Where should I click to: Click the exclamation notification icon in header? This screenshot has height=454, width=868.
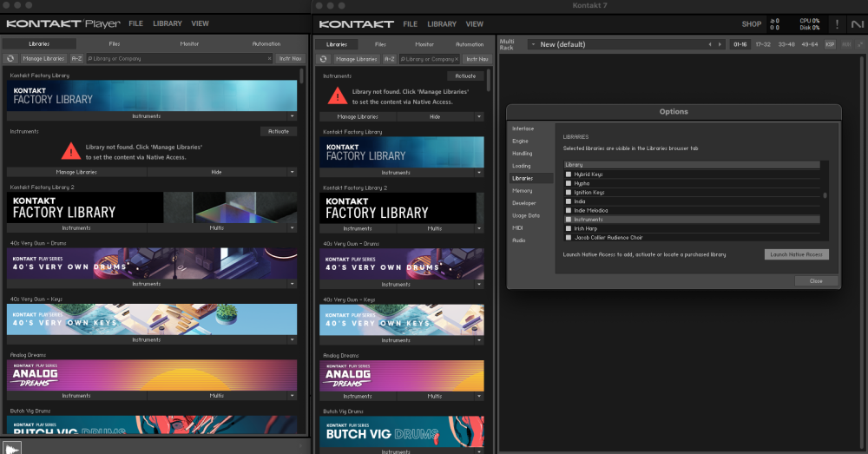tap(837, 23)
